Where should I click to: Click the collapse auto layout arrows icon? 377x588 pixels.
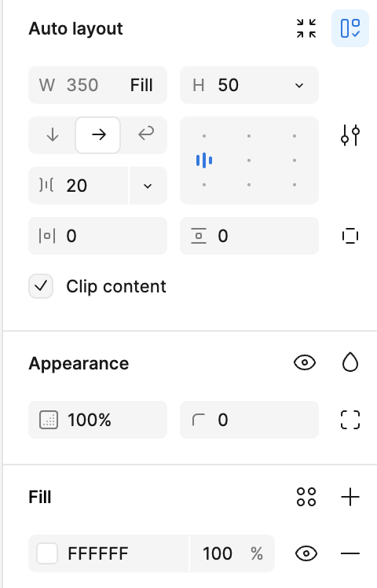306,28
